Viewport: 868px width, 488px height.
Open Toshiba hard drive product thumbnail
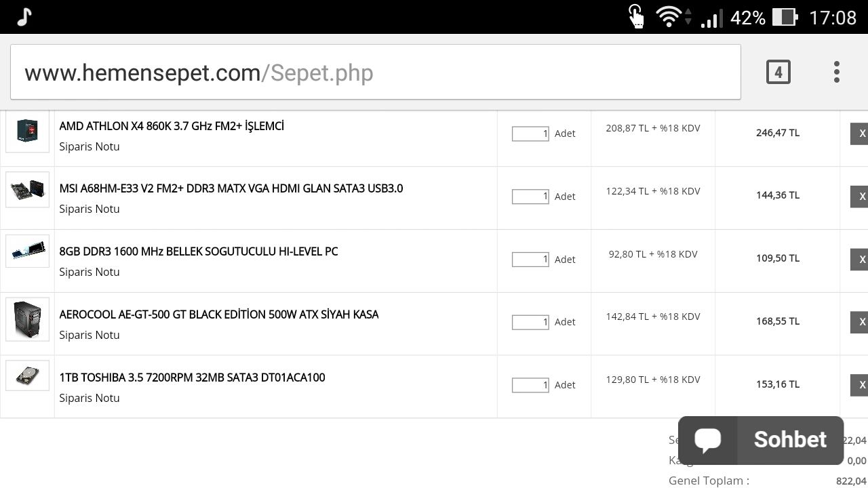coord(27,375)
